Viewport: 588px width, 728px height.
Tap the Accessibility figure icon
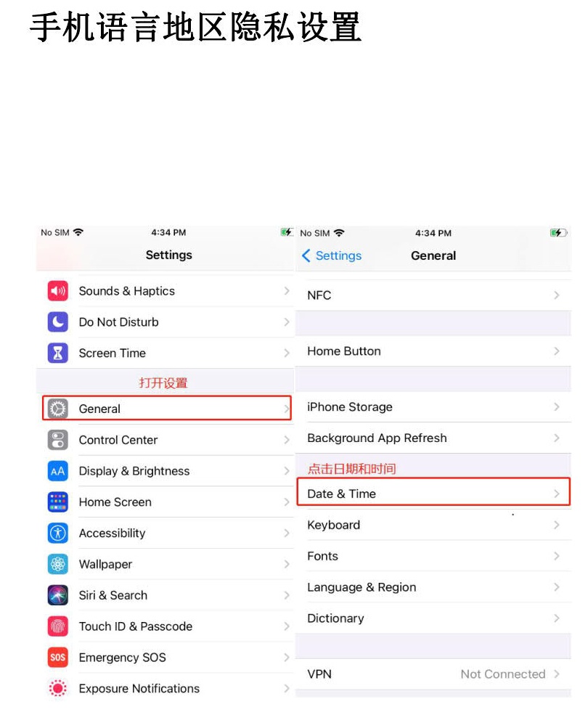click(57, 533)
